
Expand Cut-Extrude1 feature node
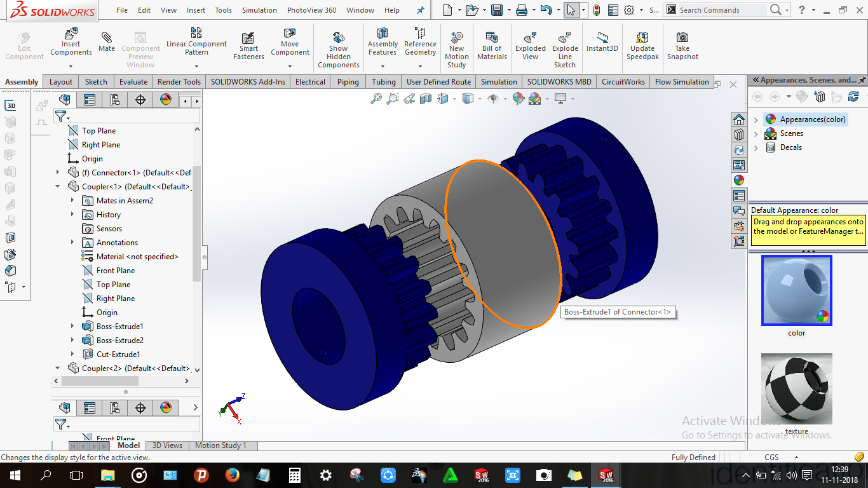(72, 354)
